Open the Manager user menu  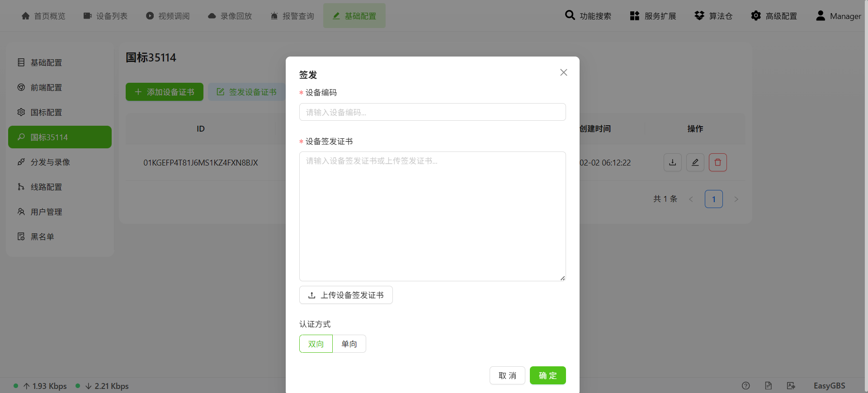tap(838, 16)
